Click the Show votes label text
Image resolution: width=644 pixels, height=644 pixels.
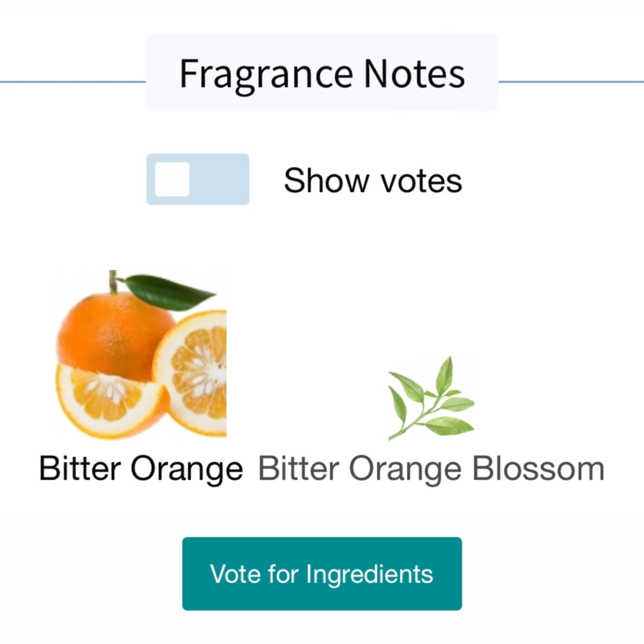click(373, 181)
